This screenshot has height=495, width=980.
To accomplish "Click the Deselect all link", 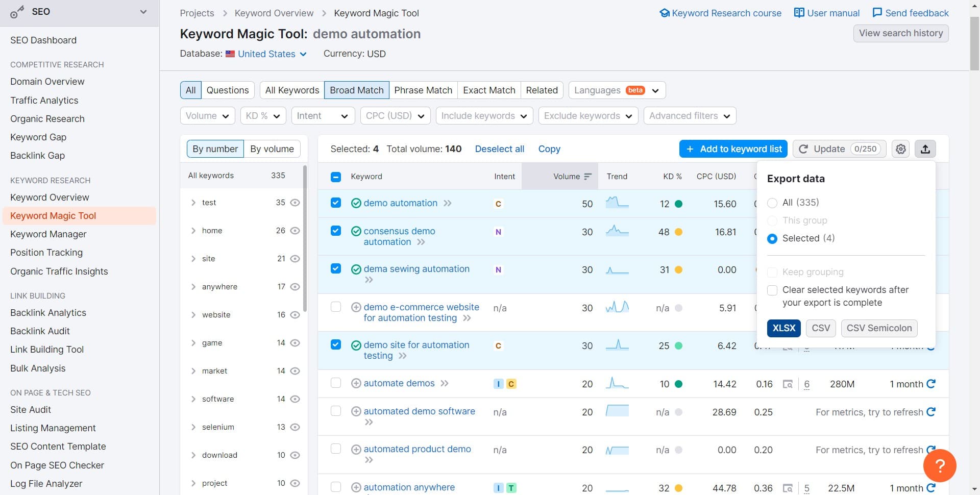I will [x=499, y=149].
